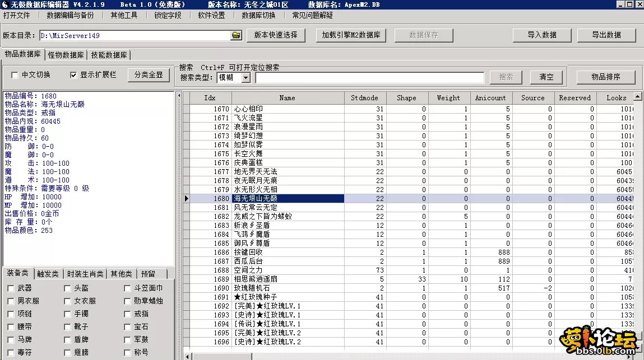Open the 数据库切换 menu
The width and height of the screenshot is (644, 360).
258,15
